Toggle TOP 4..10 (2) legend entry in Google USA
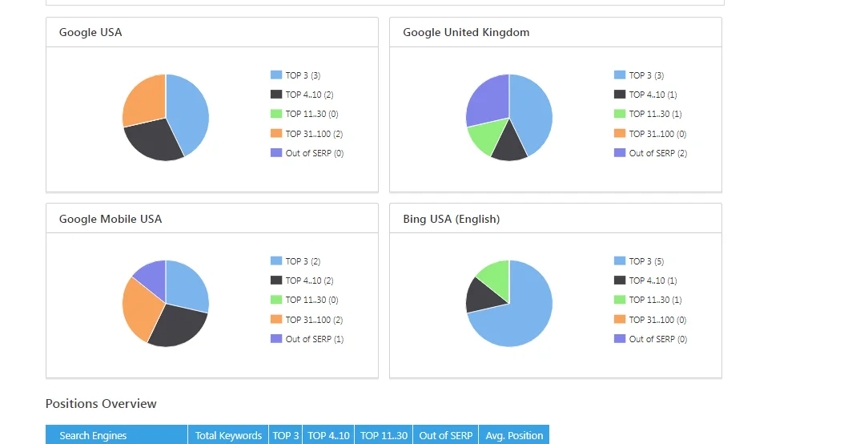 pyautogui.click(x=309, y=95)
